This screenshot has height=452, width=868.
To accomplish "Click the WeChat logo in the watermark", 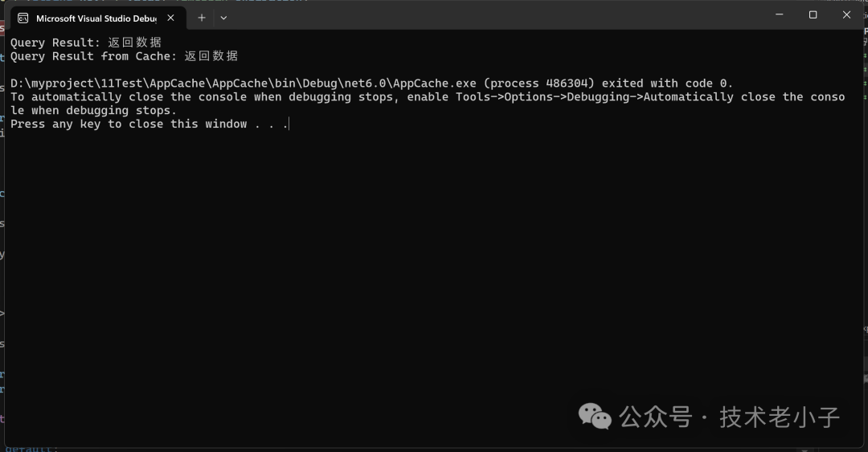I will point(596,416).
